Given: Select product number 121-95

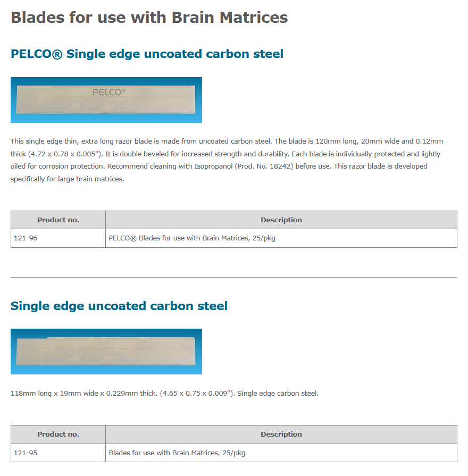Looking at the screenshot, I should click(x=26, y=453).
